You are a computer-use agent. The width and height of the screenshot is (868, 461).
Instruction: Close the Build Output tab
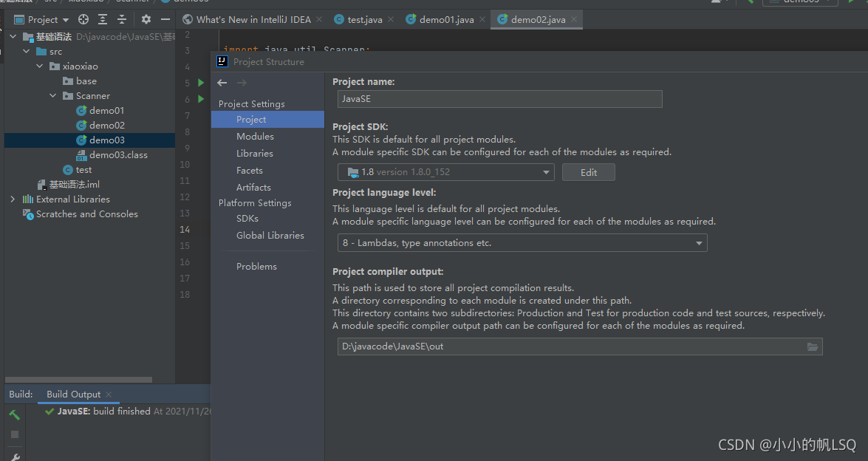(x=109, y=394)
